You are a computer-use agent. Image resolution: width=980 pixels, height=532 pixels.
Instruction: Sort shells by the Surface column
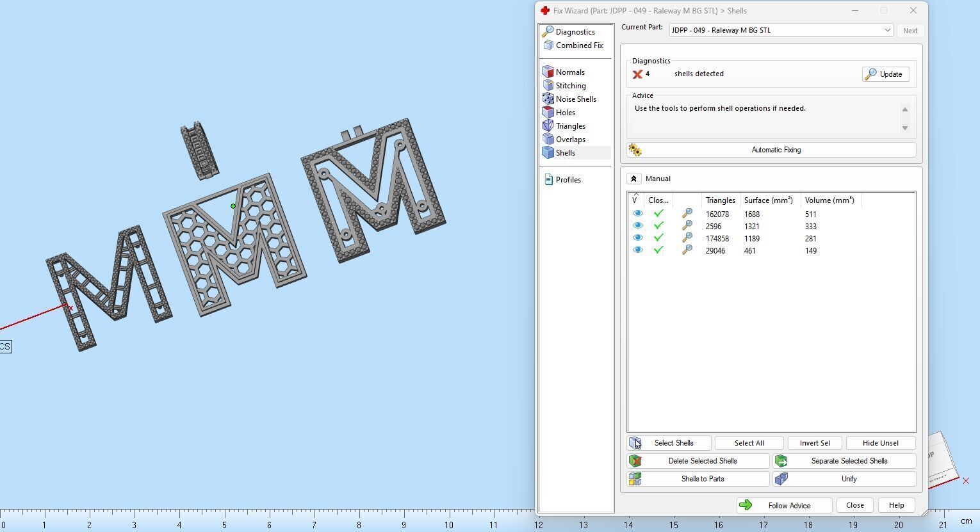click(x=769, y=200)
